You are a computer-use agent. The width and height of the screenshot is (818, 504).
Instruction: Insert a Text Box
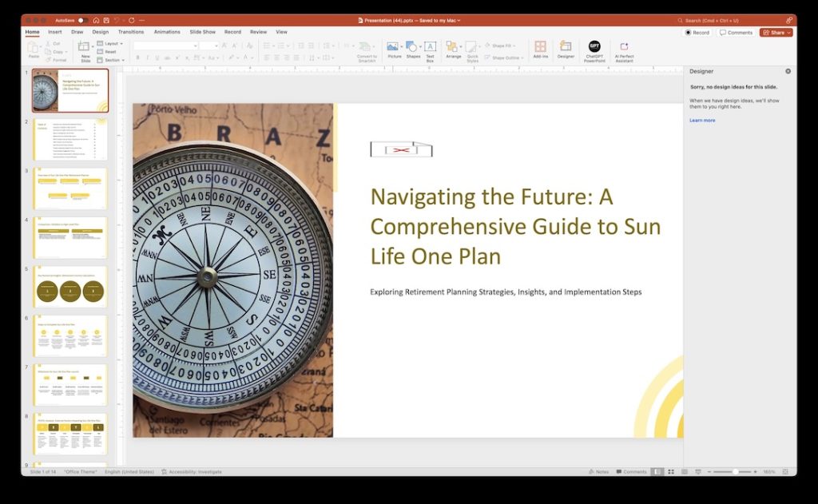(430, 50)
